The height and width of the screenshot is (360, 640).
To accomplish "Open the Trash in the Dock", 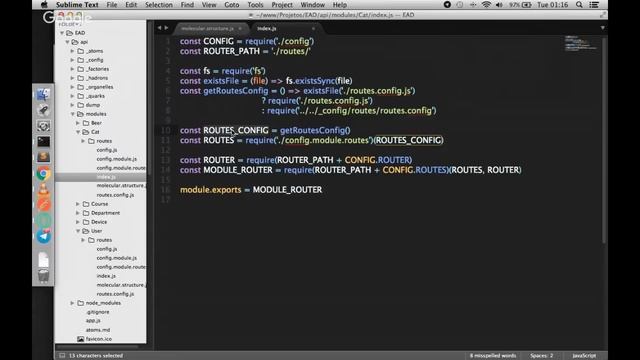I will 43,276.
